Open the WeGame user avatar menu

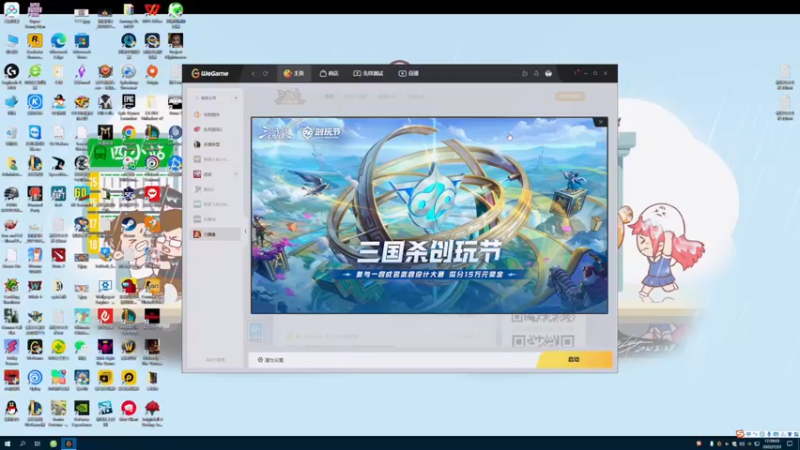click(x=548, y=73)
